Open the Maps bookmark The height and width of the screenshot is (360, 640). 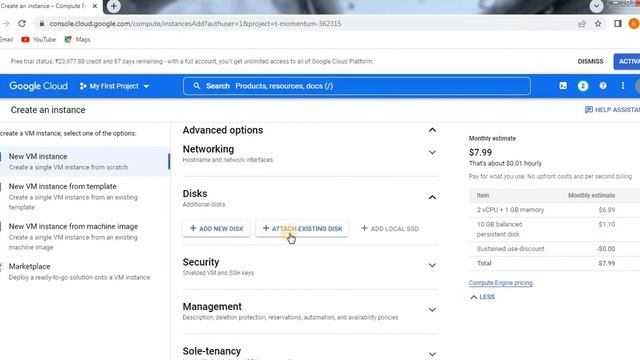(x=77, y=40)
